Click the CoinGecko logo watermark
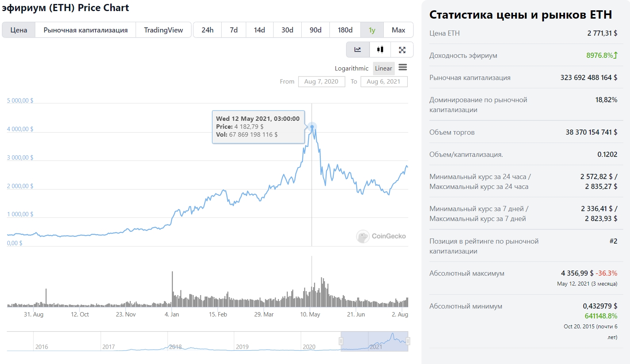This screenshot has height=364, width=630. point(381,236)
